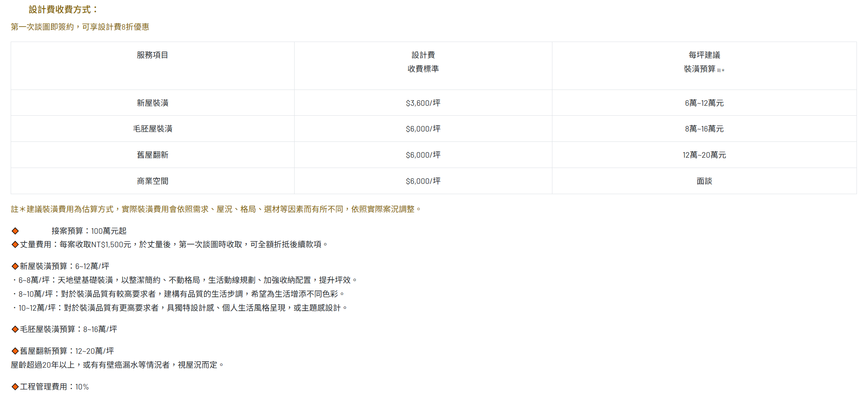This screenshot has height=399, width=868.
Task: Click the diamond bullet beside 舊屋翻新預算
Action: (x=15, y=351)
